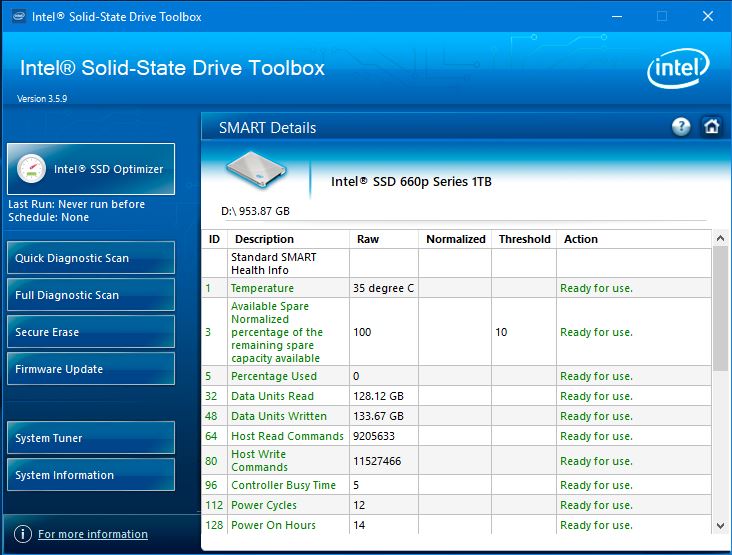Select the Temperature row description

pos(262,288)
